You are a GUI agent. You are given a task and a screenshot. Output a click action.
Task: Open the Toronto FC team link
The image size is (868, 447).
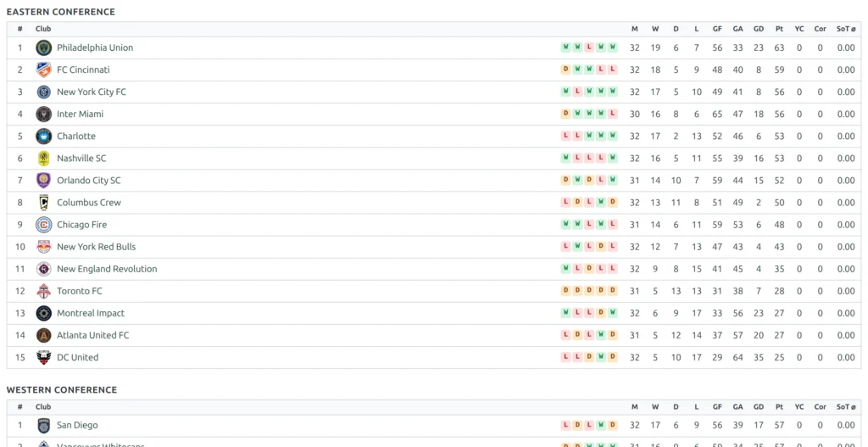[80, 291]
